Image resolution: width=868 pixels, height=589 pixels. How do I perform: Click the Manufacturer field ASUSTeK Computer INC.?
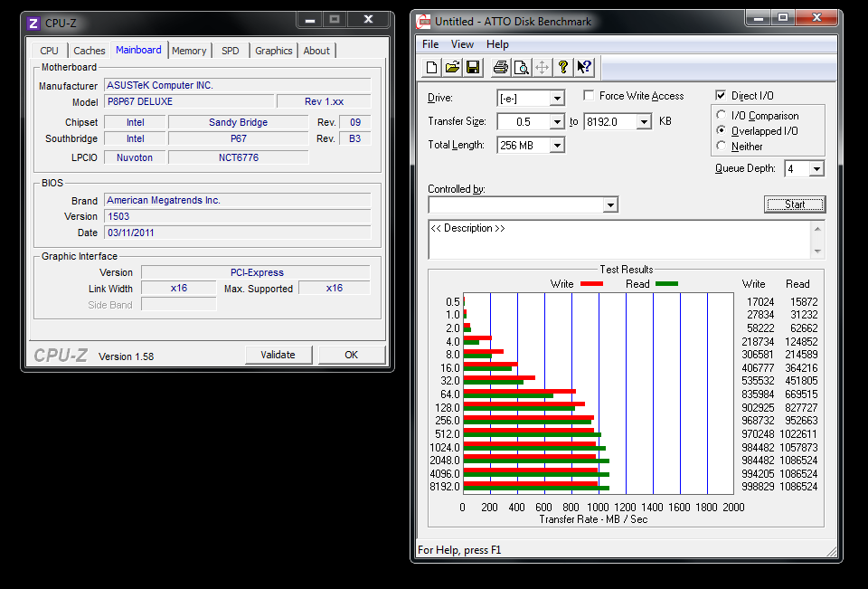238,85
